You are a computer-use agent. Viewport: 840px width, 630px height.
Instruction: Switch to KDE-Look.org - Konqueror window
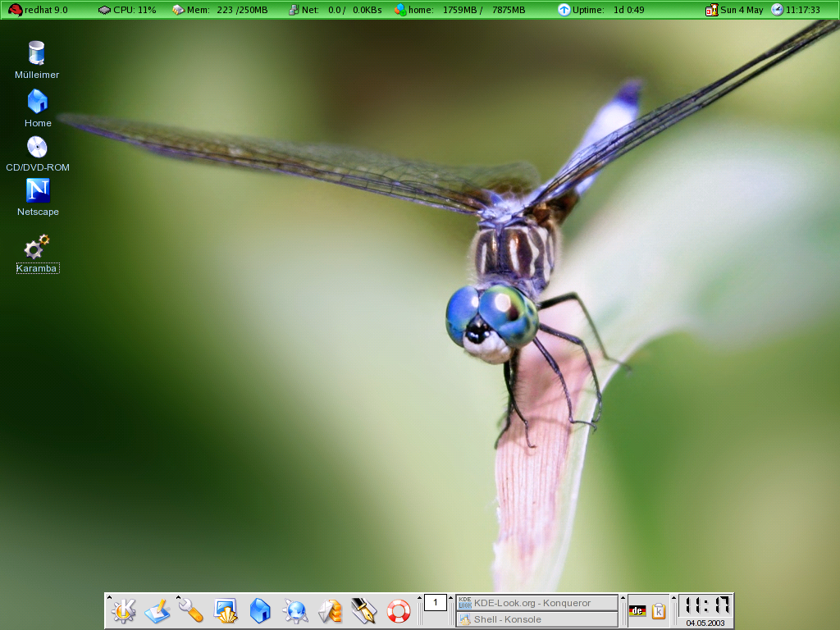(536, 603)
